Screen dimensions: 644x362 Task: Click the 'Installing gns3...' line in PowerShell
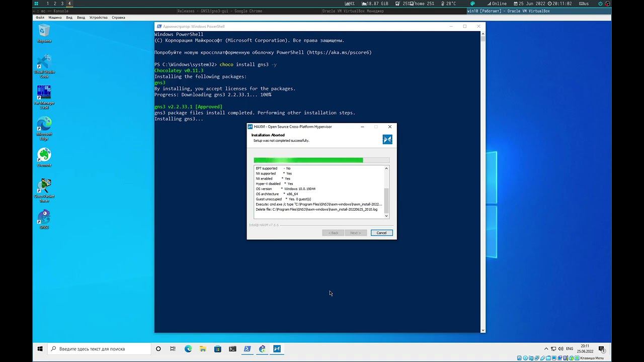tap(179, 119)
